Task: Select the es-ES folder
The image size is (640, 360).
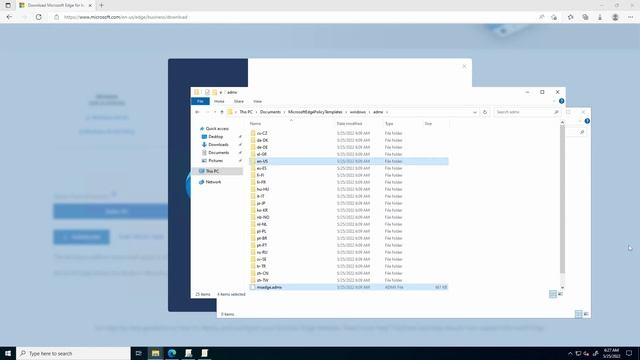Action: pos(262,168)
